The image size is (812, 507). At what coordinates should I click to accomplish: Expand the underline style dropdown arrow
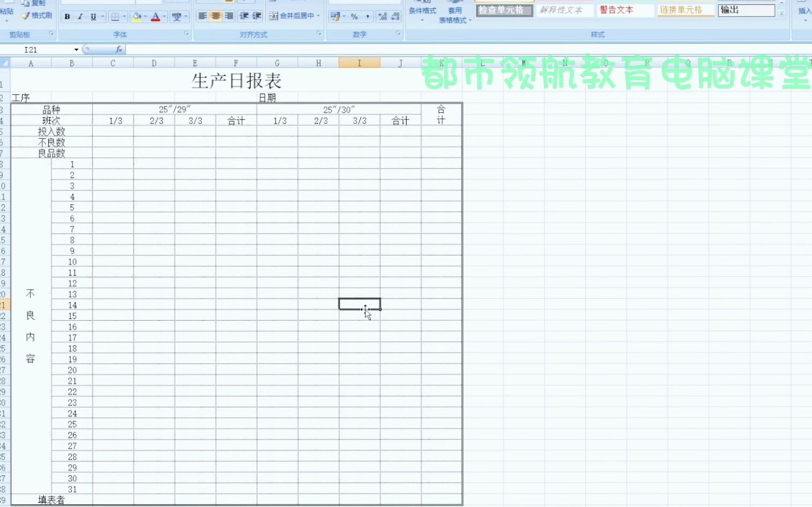tap(102, 17)
